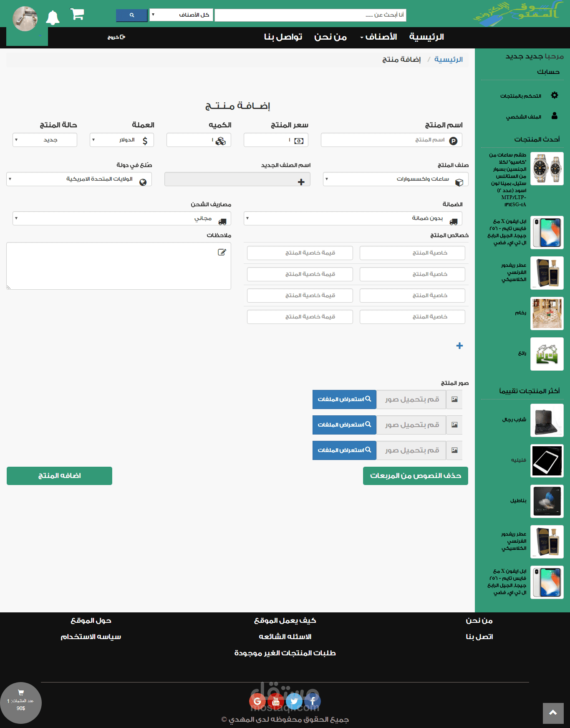The image size is (570, 728).
Task: Click the YouTube social icon
Action: [x=276, y=701]
